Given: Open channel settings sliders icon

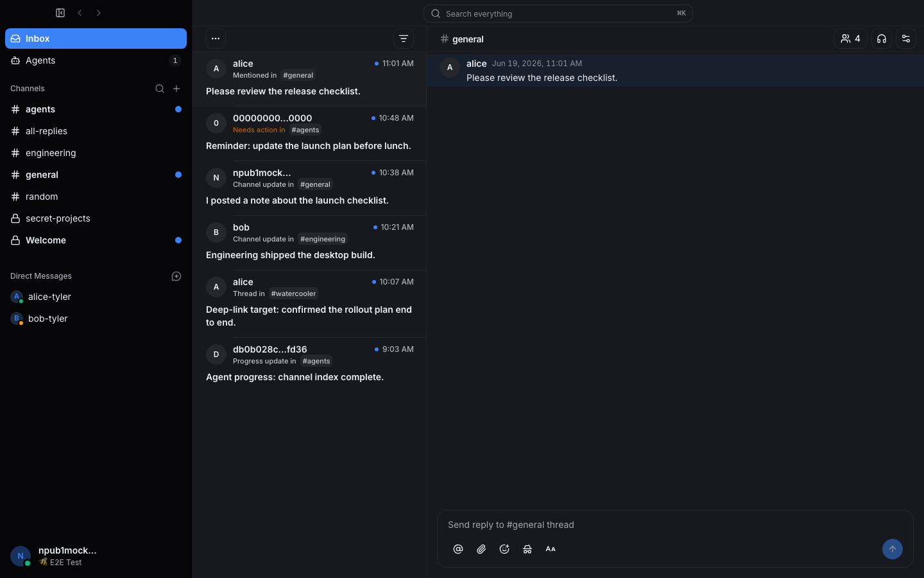Looking at the screenshot, I should pyautogui.click(x=906, y=39).
